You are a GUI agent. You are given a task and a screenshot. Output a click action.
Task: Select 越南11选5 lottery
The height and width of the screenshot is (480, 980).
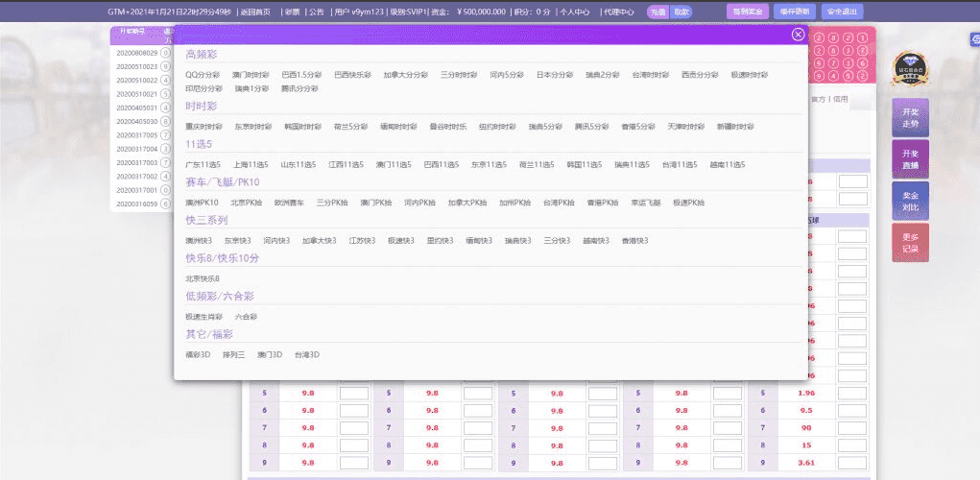(x=728, y=166)
